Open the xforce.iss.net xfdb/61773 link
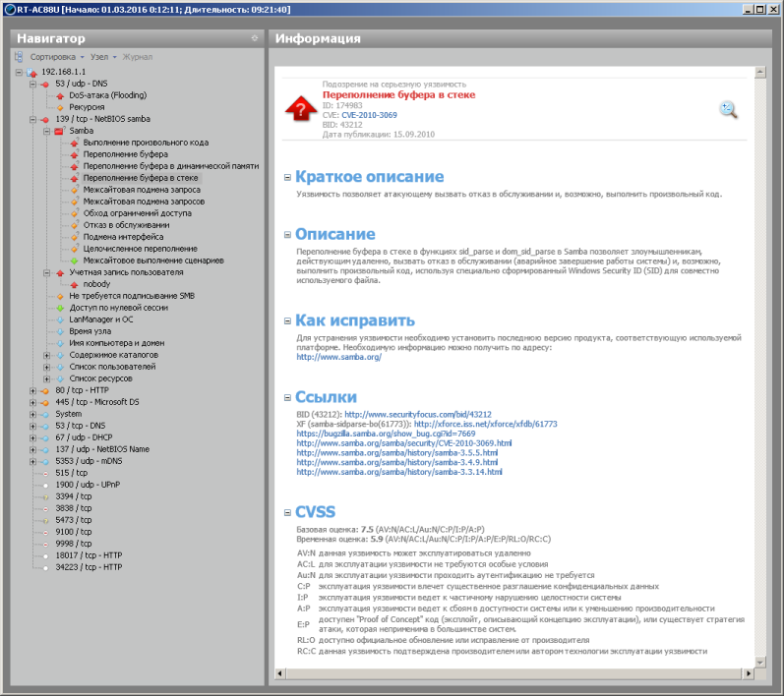The width and height of the screenshot is (784, 696). 486,425
